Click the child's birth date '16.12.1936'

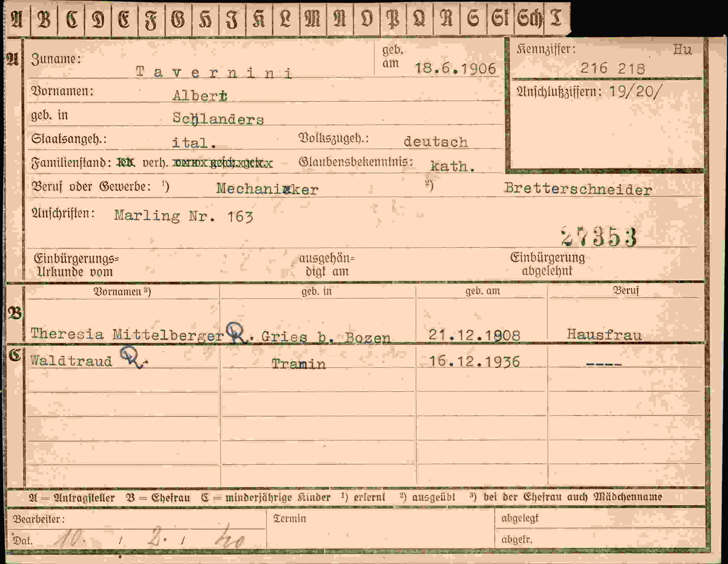point(474,361)
